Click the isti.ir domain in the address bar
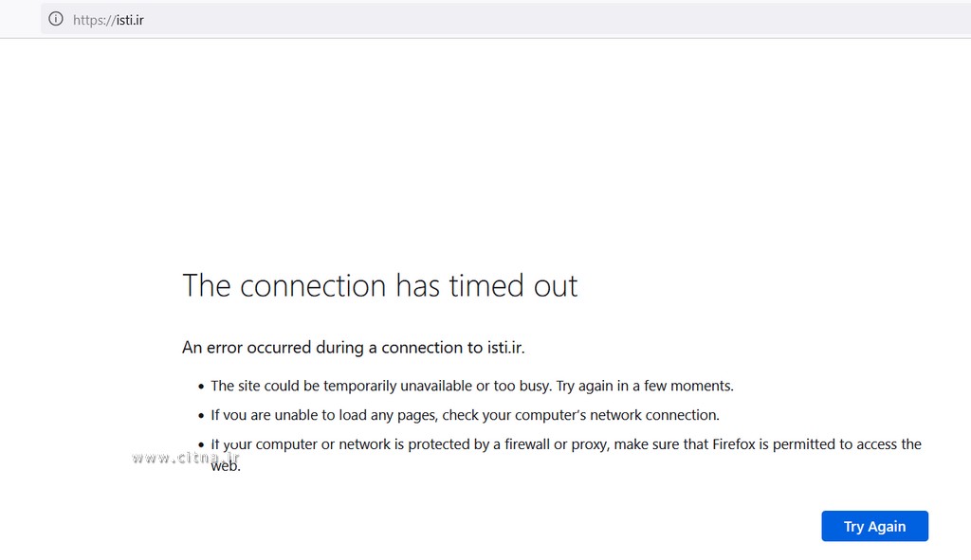Image resolution: width=971 pixels, height=560 pixels. click(x=129, y=19)
